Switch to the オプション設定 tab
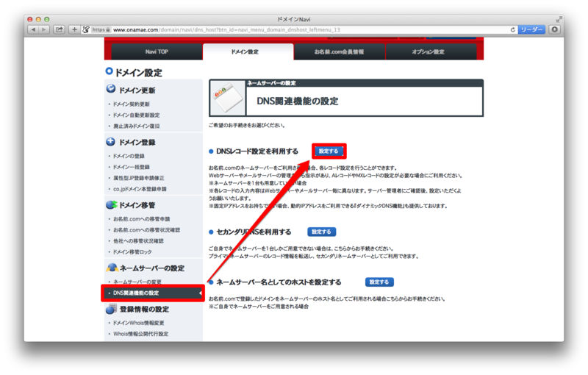Viewport: 588px width, 375px height. tap(431, 51)
